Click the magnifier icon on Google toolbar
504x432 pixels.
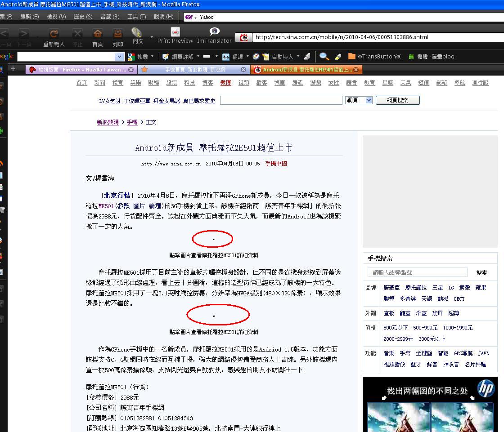(324, 56)
